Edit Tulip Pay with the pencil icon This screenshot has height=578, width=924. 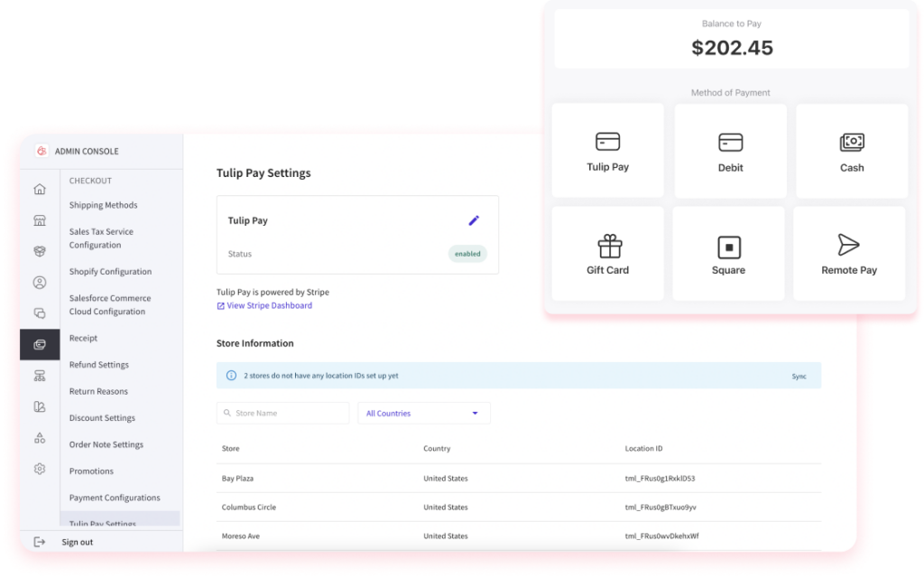tap(474, 220)
